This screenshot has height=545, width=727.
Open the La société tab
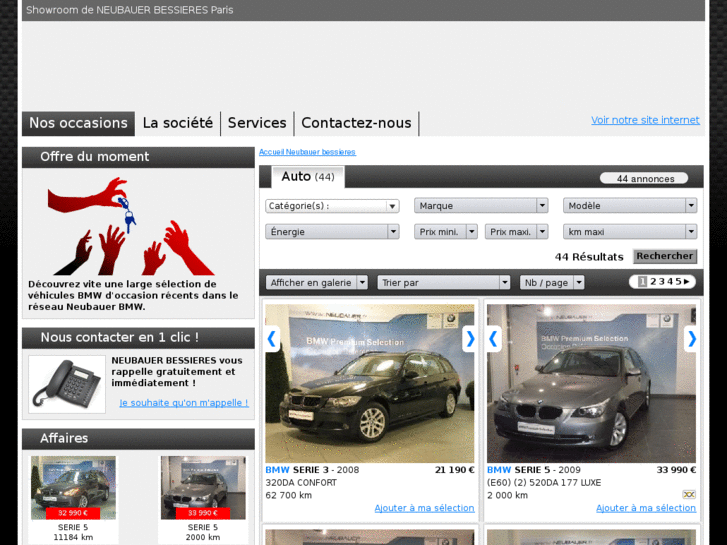pyautogui.click(x=178, y=123)
